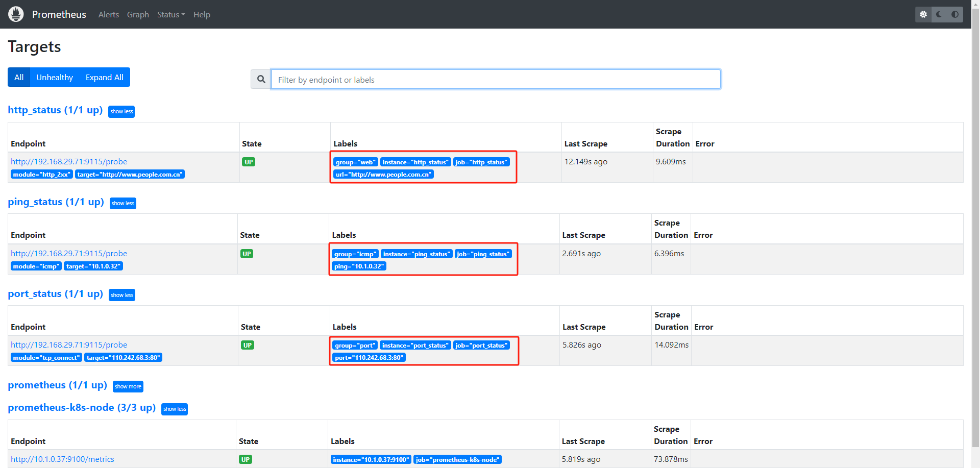This screenshot has height=468, width=980.
Task: Focus the filter by endpoint or labels field
Action: [x=496, y=79]
